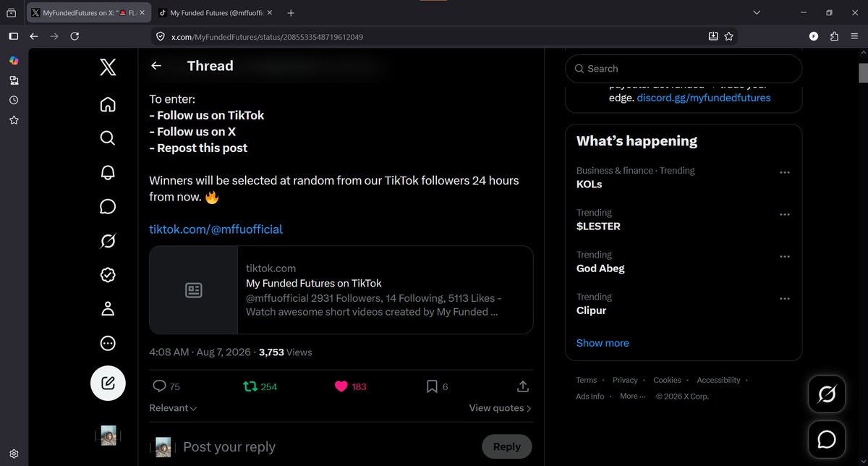
Task: Open browser extensions puzzle icon
Action: click(x=835, y=36)
